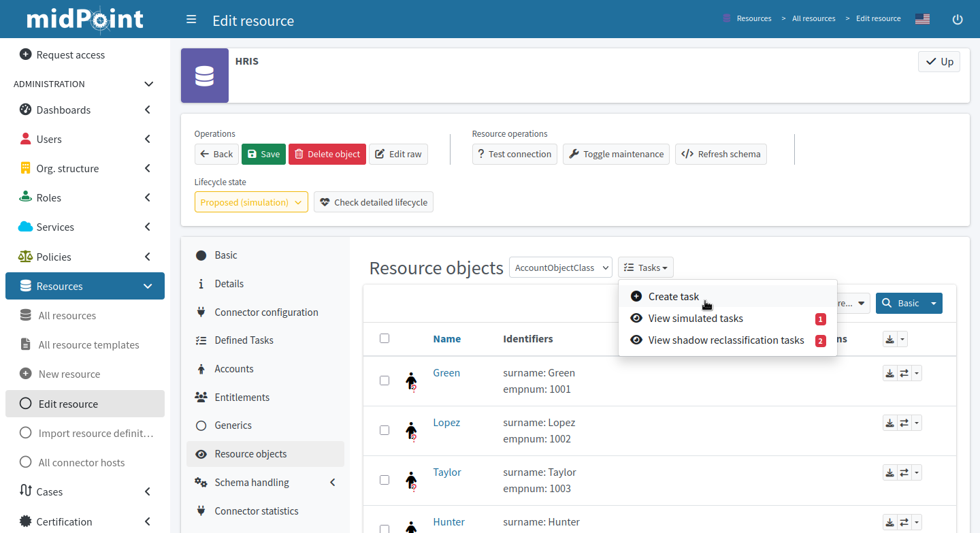Open the Hunter resource object link
This screenshot has height=533, width=980.
point(448,521)
